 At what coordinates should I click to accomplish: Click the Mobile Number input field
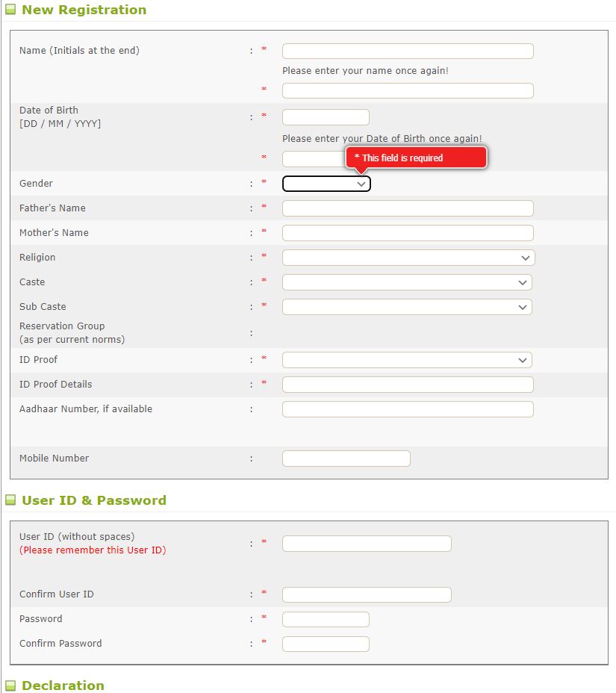pos(346,458)
